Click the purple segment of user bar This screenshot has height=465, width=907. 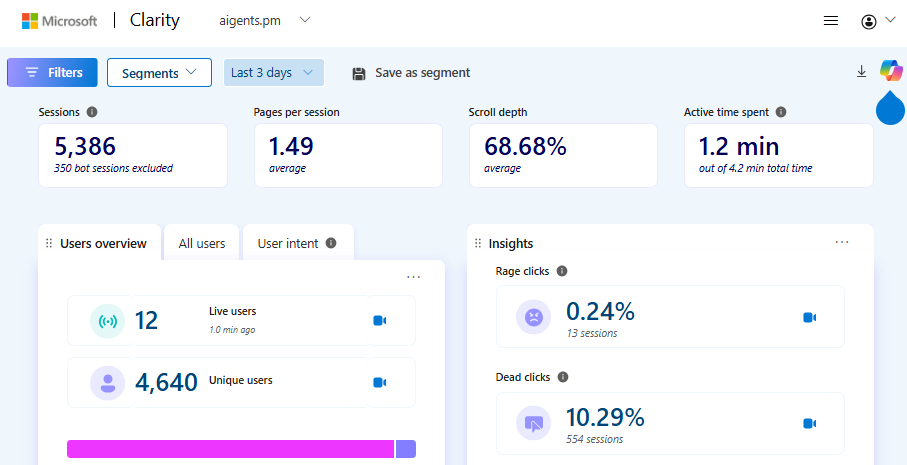(x=405, y=449)
